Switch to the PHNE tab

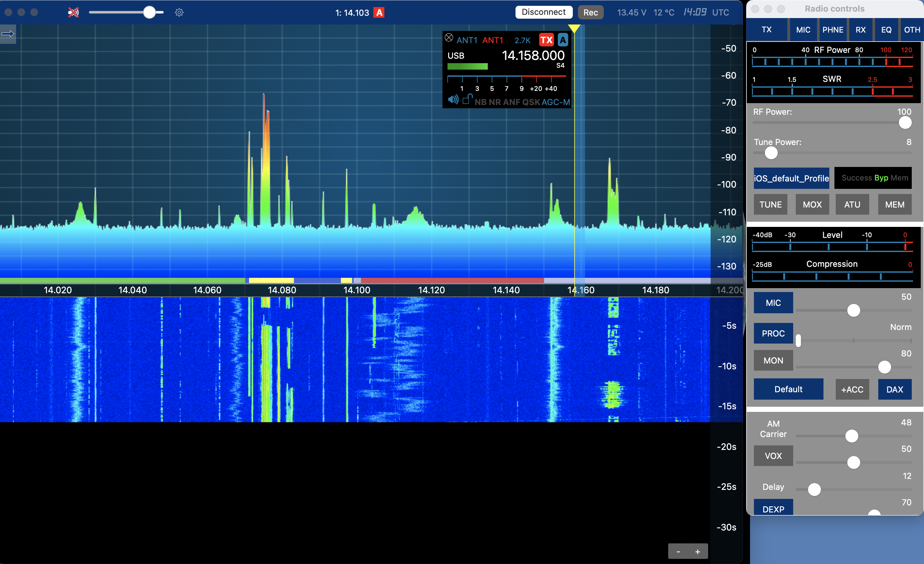833,30
